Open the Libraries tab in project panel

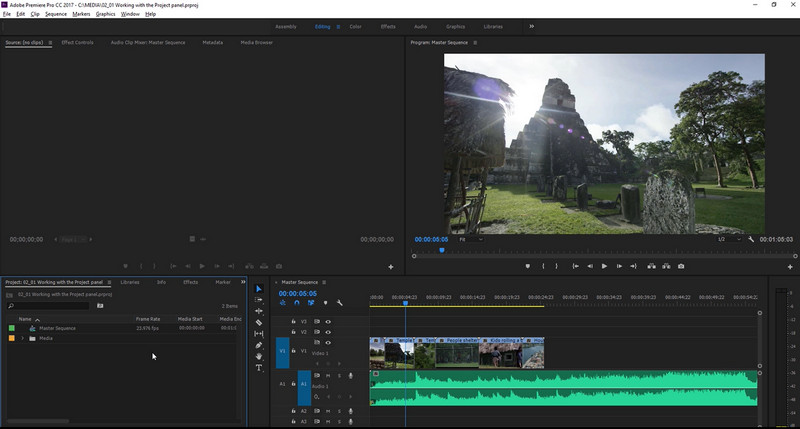pyautogui.click(x=130, y=282)
